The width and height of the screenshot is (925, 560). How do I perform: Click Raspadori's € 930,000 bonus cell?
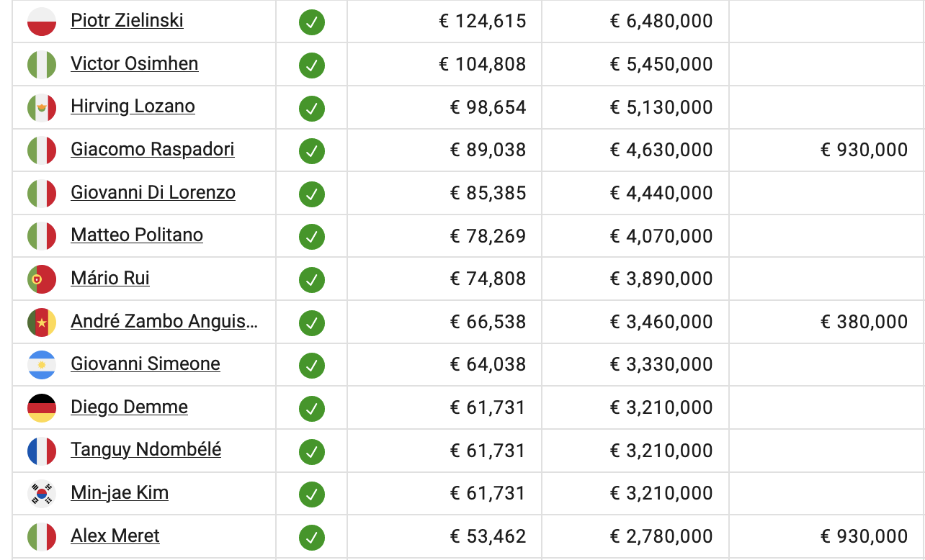click(864, 150)
